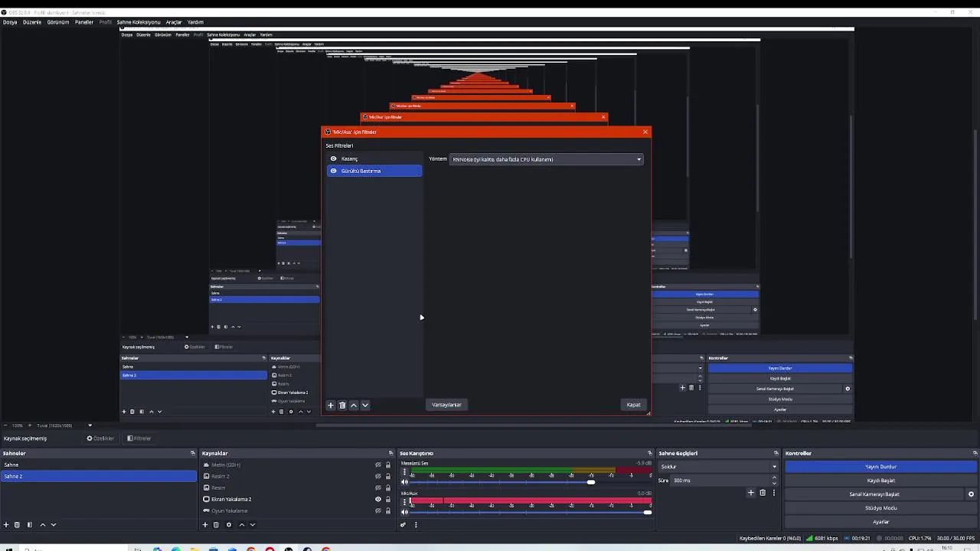Show the Resim 2 source

click(377, 476)
